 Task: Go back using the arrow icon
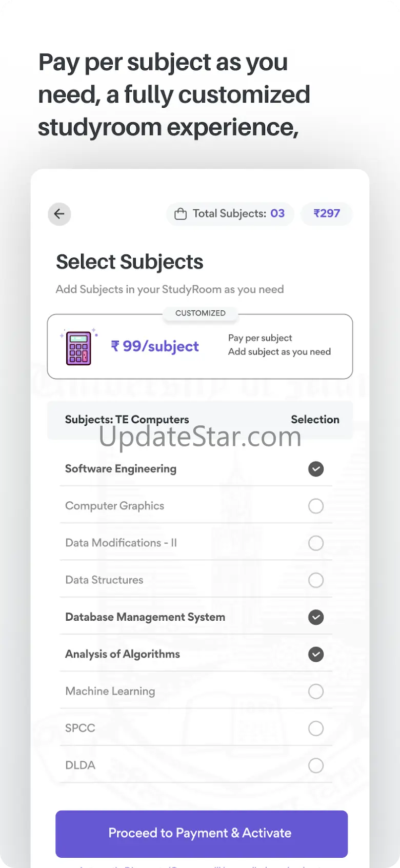pos(59,214)
